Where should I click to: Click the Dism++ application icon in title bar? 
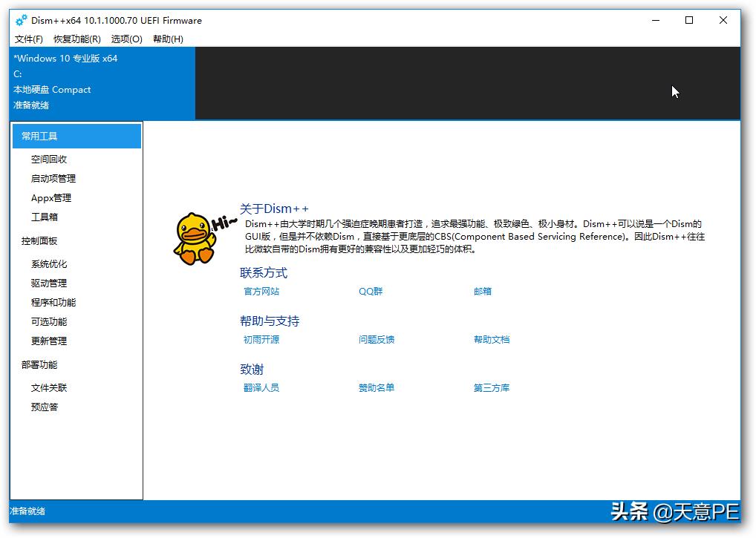(21, 20)
